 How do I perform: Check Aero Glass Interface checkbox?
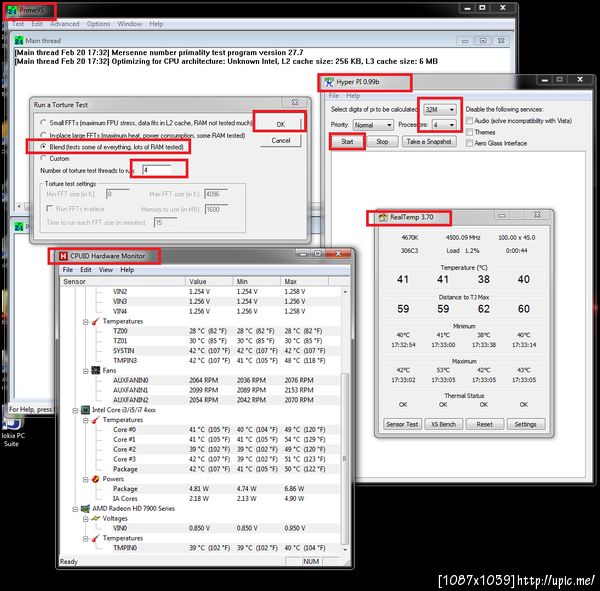click(469, 143)
